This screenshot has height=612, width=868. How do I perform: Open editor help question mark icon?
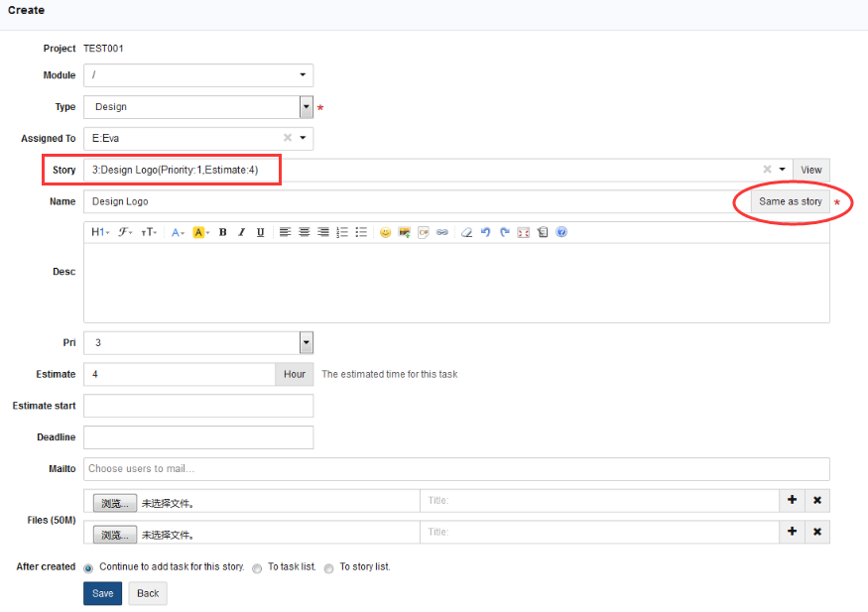pos(561,232)
